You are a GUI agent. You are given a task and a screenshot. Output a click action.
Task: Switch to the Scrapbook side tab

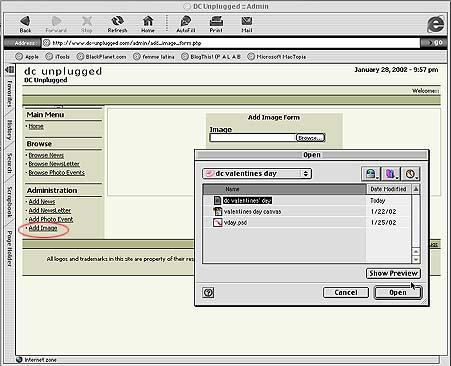click(9, 202)
